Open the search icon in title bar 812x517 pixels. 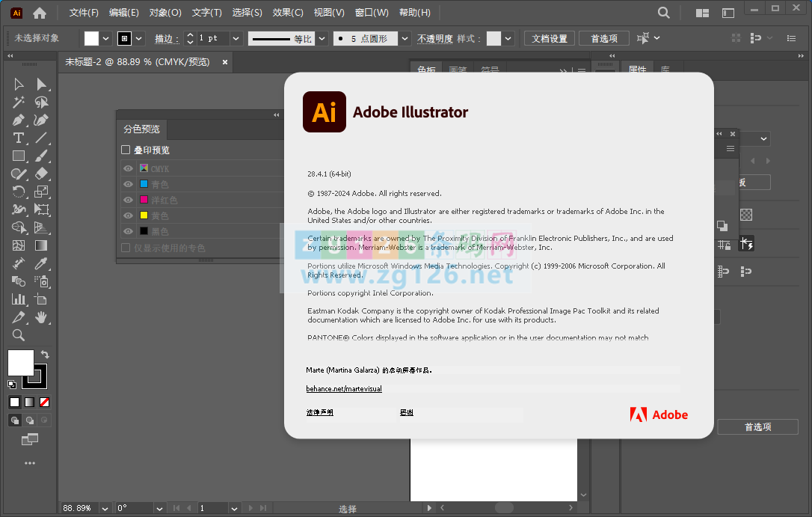point(664,13)
